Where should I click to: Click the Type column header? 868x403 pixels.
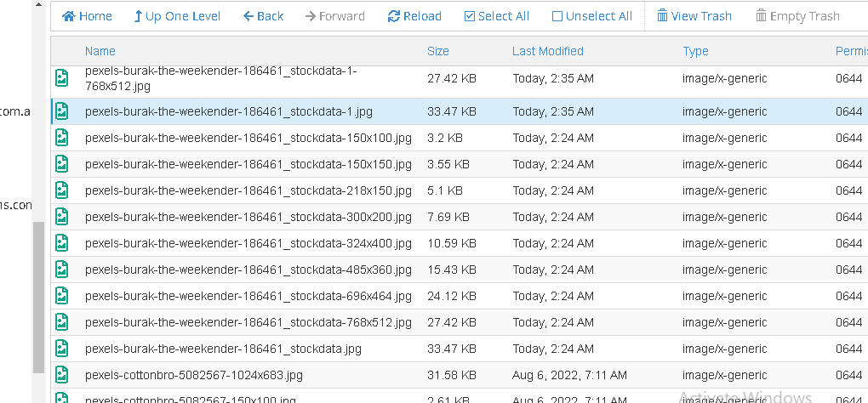[x=695, y=51]
